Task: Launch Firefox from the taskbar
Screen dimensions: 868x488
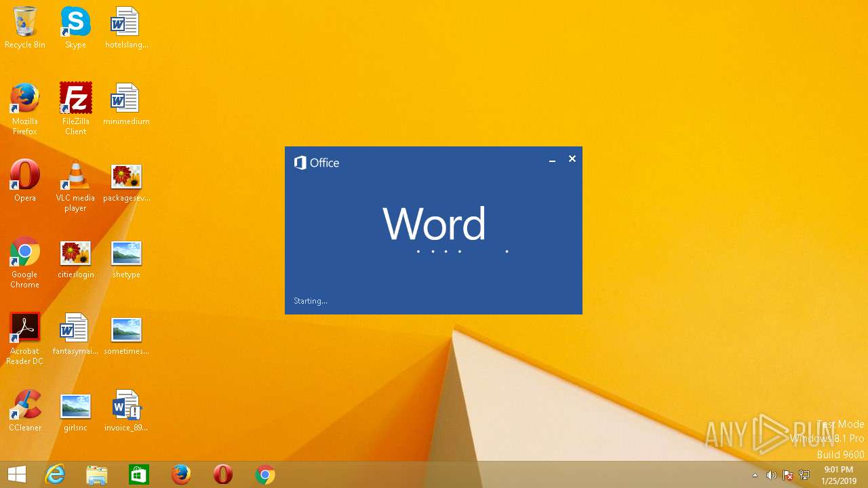Action: coord(181,474)
